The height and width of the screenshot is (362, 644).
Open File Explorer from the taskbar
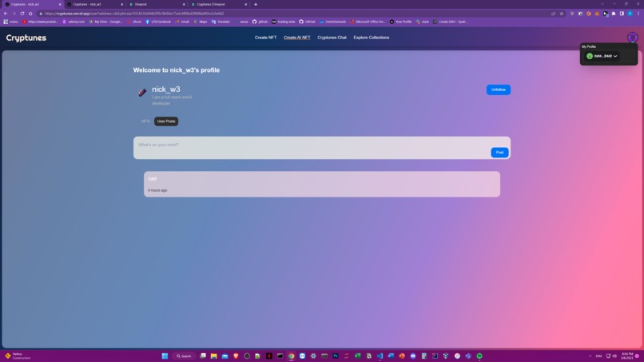213,356
